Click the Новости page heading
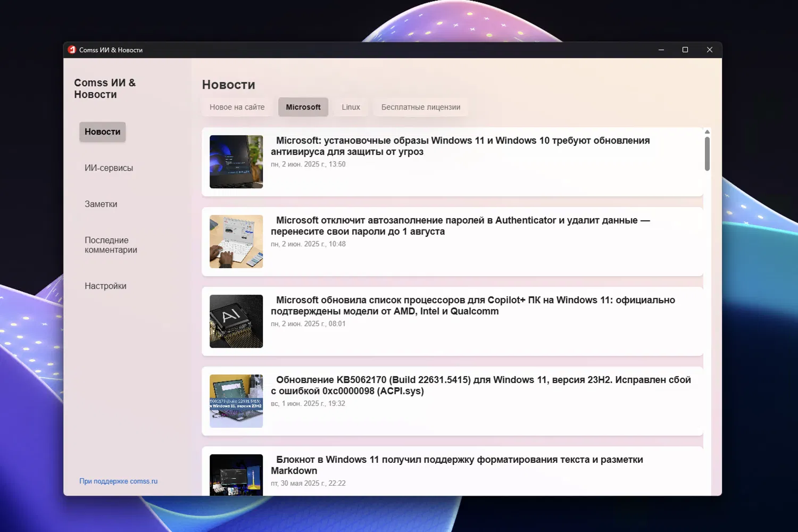The width and height of the screenshot is (798, 532). (229, 85)
